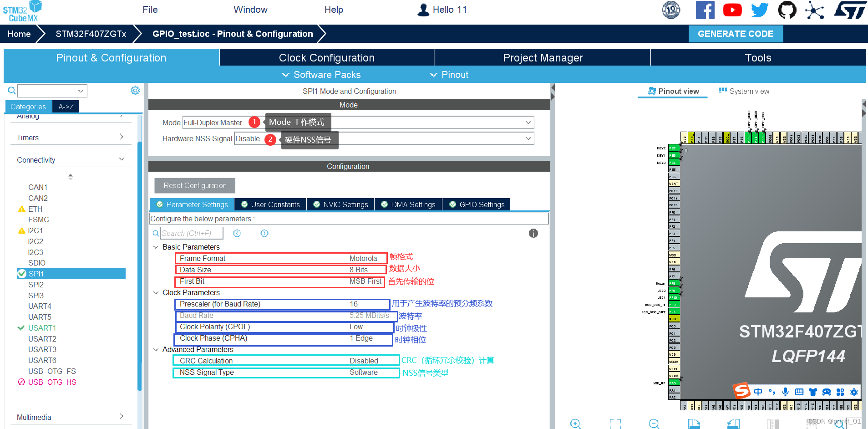This screenshot has width=868, height=429.
Task: Open the NVIC Settings tab
Action: tap(341, 204)
